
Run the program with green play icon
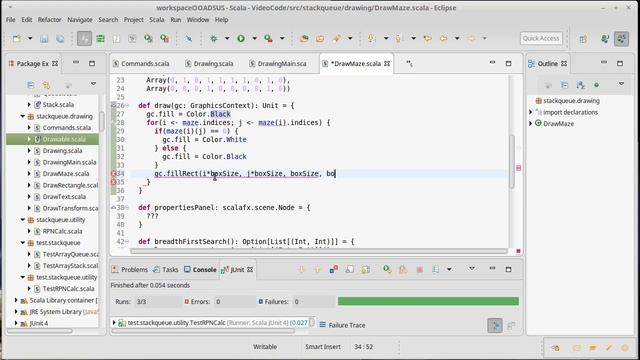[241, 38]
